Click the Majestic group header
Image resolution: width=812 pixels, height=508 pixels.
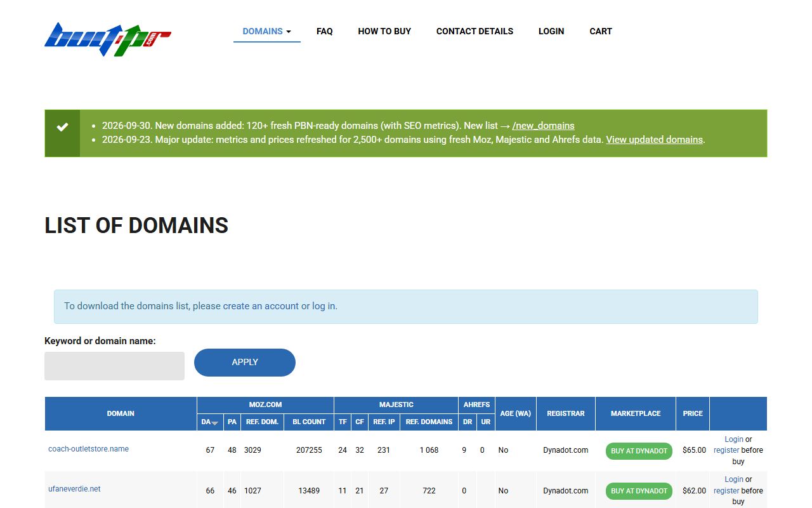coord(396,404)
